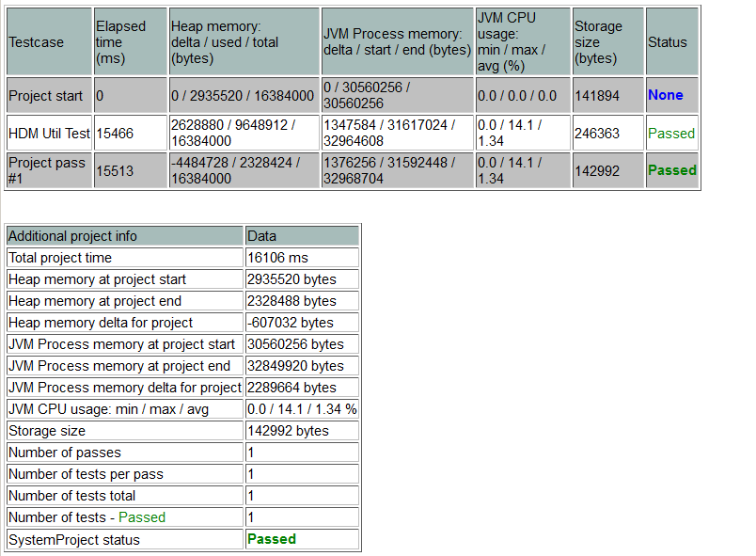Click Passed status in Project pass #1 row
The height and width of the screenshot is (556, 756).
click(x=671, y=170)
